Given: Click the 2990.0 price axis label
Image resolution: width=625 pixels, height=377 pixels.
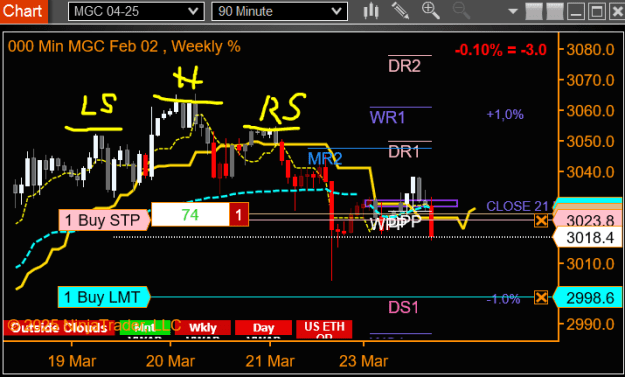Looking at the screenshot, I should pos(590,325).
